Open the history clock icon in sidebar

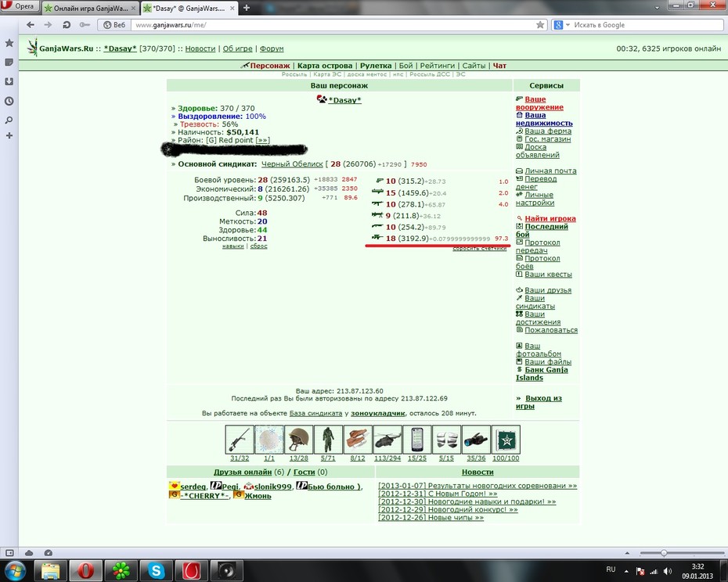click(x=9, y=101)
